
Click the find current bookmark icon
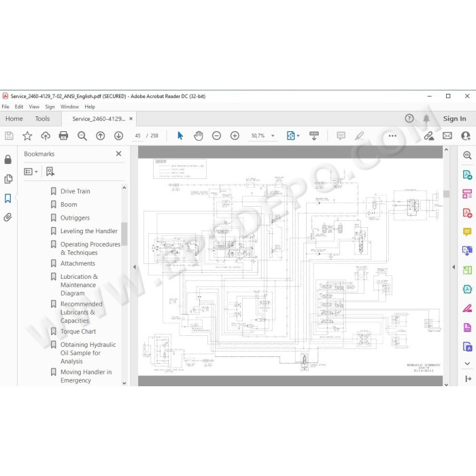[x=50, y=171]
